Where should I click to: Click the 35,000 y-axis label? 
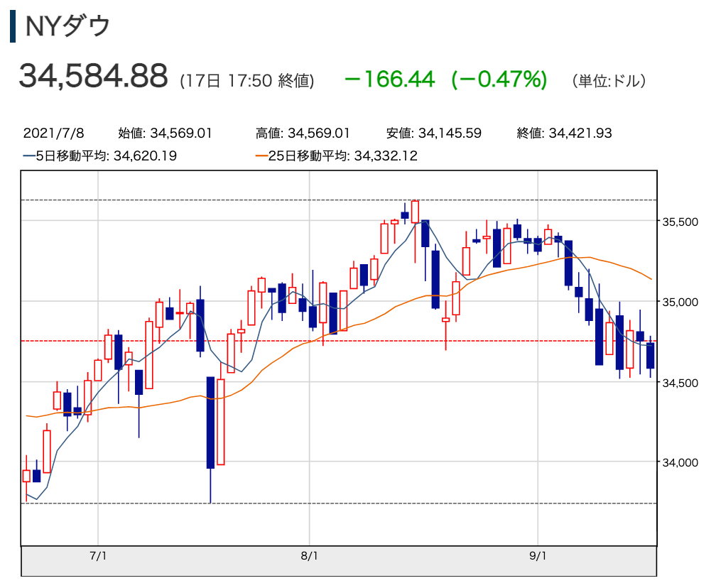click(680, 302)
